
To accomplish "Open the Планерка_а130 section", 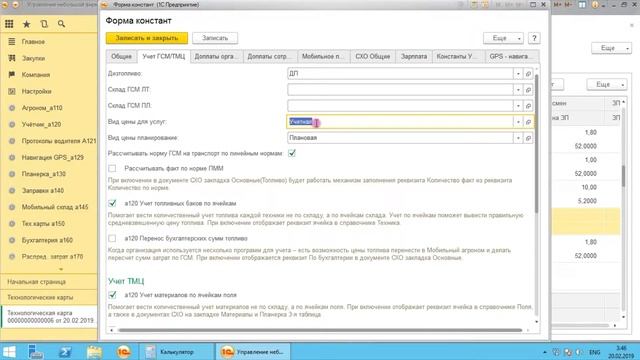I will 43,174.
